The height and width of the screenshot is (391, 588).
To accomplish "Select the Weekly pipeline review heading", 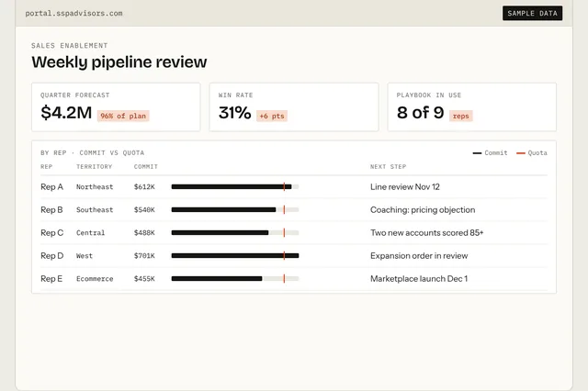I will 119,61.
